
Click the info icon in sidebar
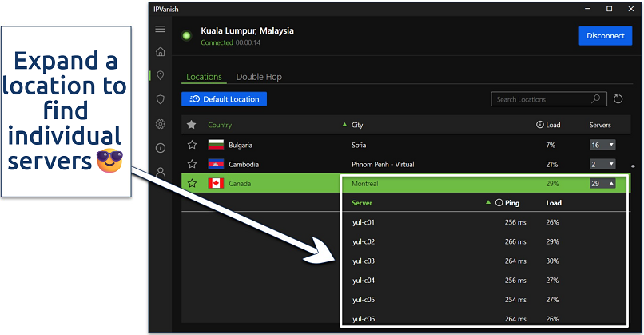[x=161, y=148]
